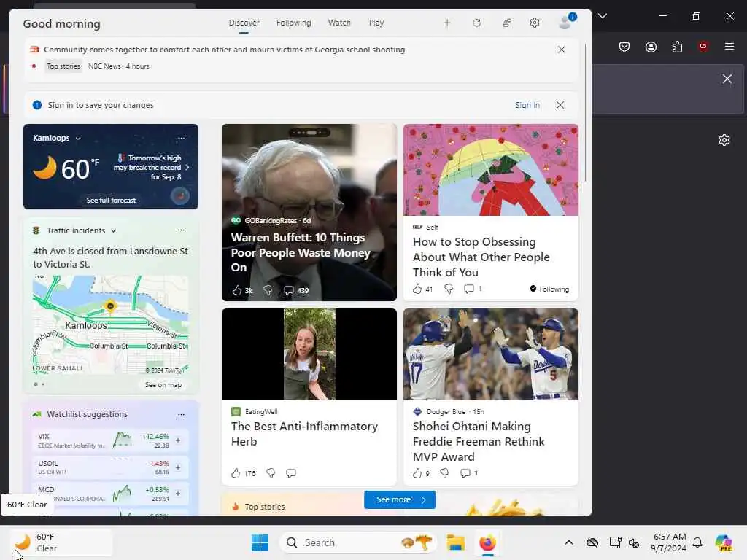Dislike the How to Stop Obsessing article
747x560 pixels.
coord(449,289)
